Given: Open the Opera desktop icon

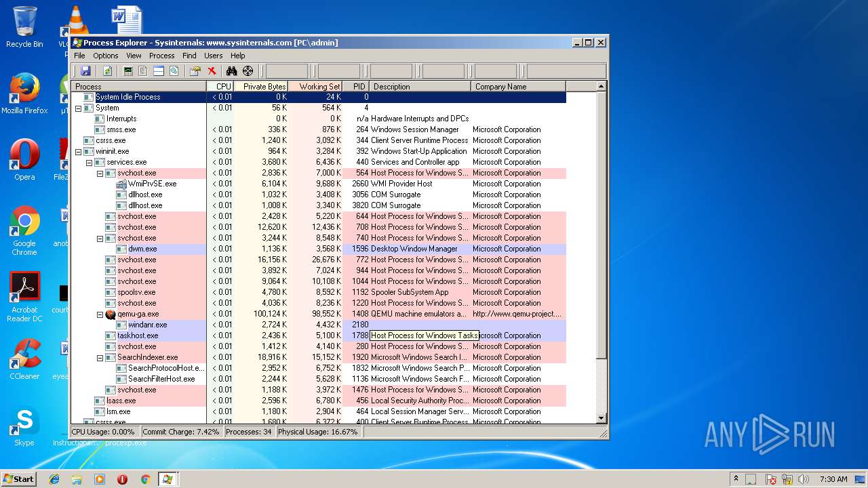Looking at the screenshot, I should 24,160.
